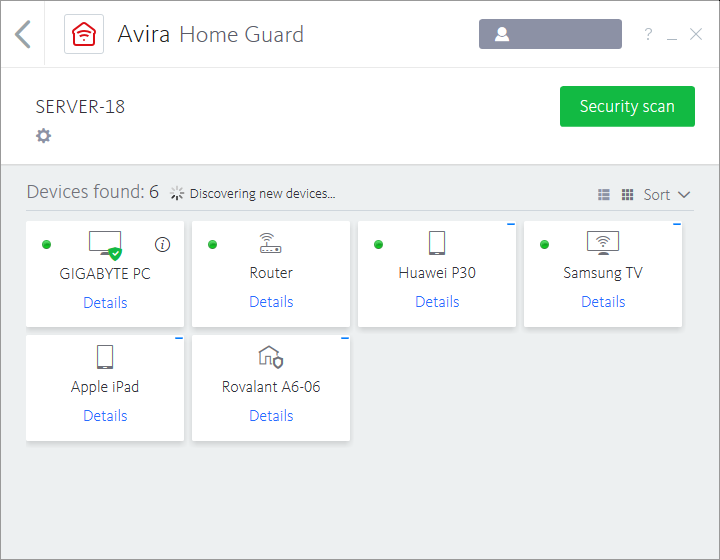Click the blue dash on Samsung TV card
The width and height of the screenshot is (720, 560).
[x=677, y=224]
